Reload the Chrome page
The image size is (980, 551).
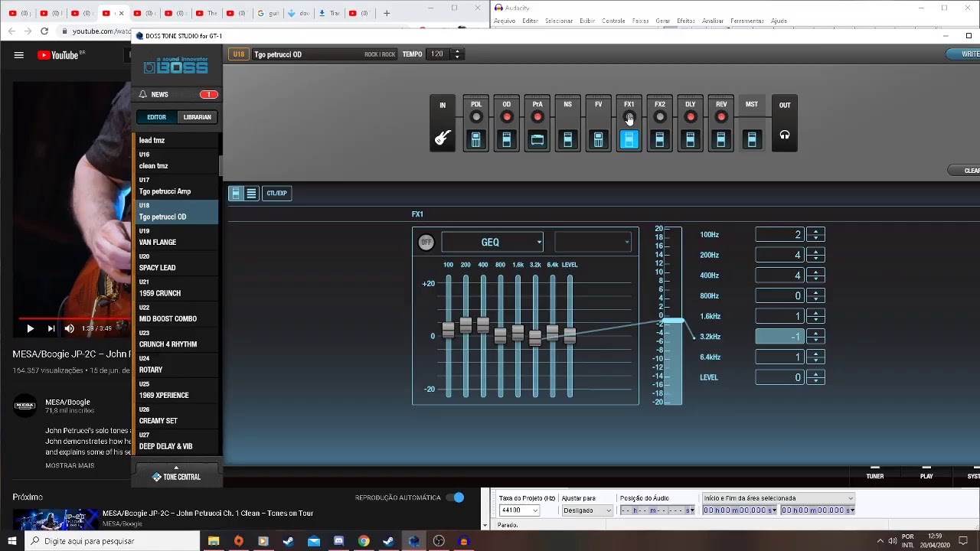coord(44,31)
